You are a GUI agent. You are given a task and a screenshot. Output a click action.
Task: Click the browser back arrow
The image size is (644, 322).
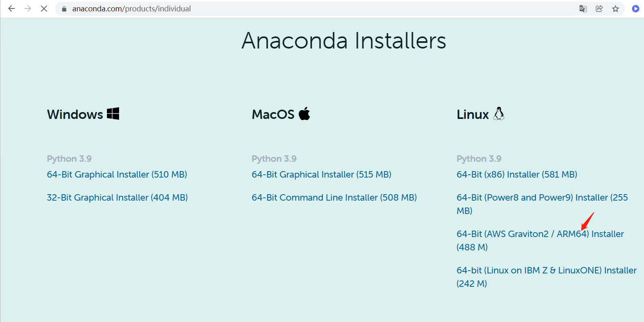(11, 8)
